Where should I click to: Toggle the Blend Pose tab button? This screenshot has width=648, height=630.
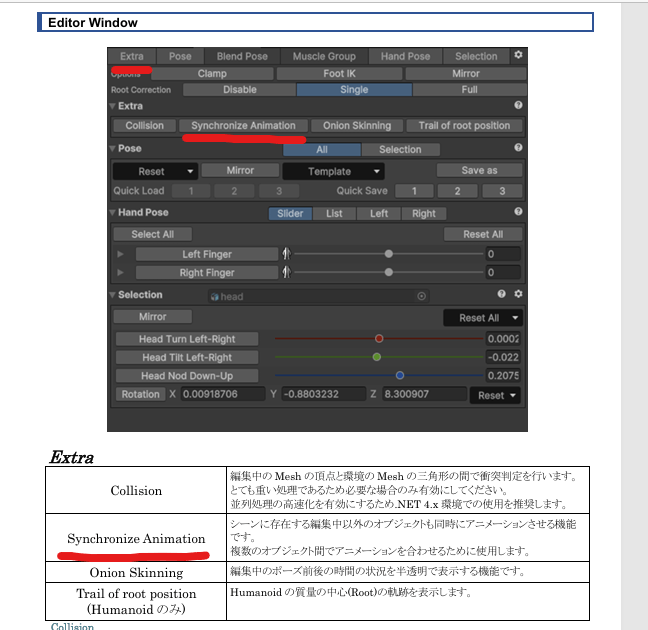[242, 56]
